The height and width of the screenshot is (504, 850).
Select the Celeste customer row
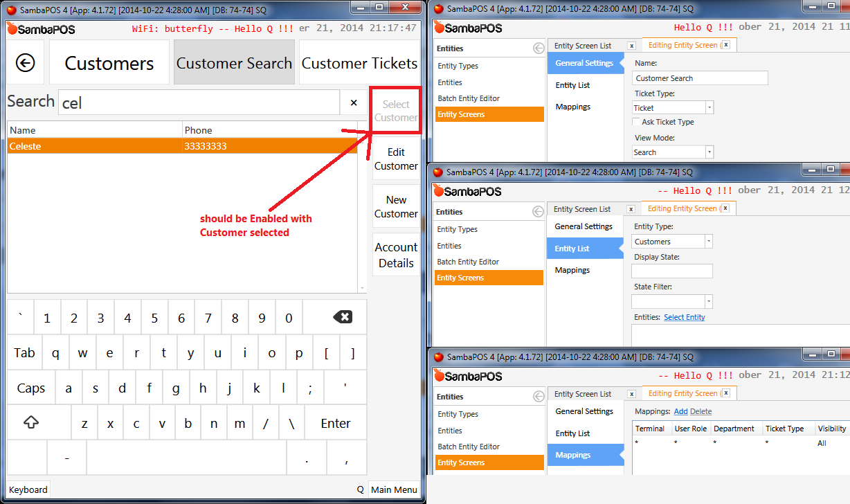183,146
